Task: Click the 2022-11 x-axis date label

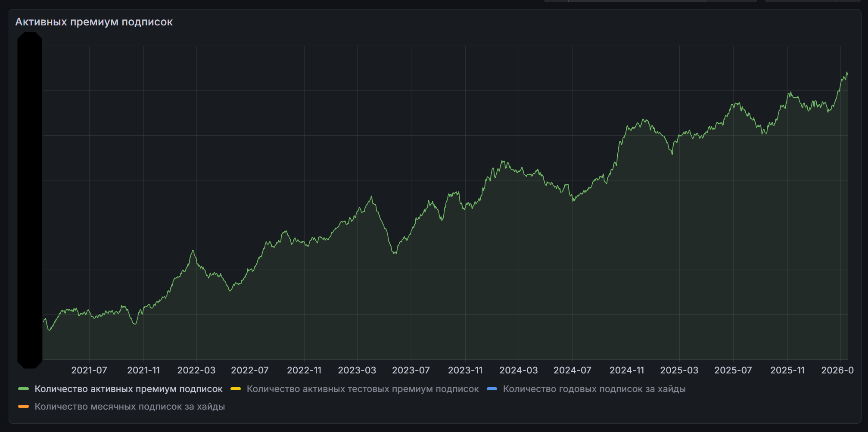Action: pyautogui.click(x=304, y=370)
